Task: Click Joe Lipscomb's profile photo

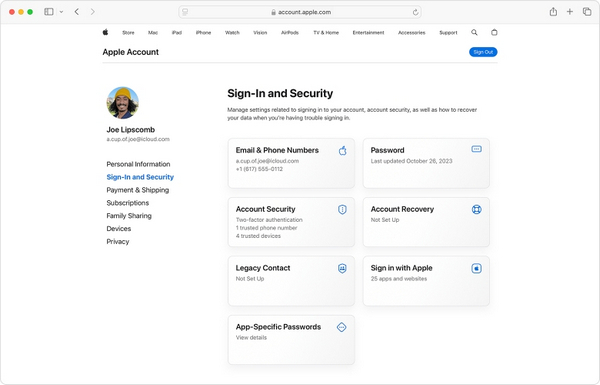Action: (x=122, y=103)
